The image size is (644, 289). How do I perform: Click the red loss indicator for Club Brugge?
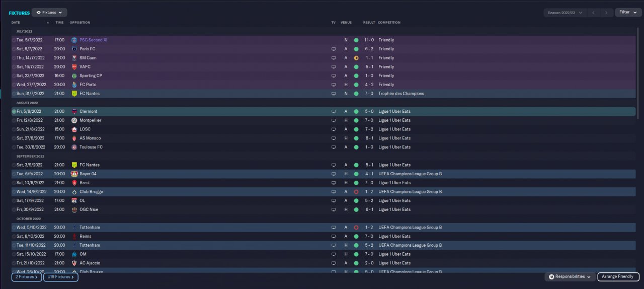(x=356, y=192)
